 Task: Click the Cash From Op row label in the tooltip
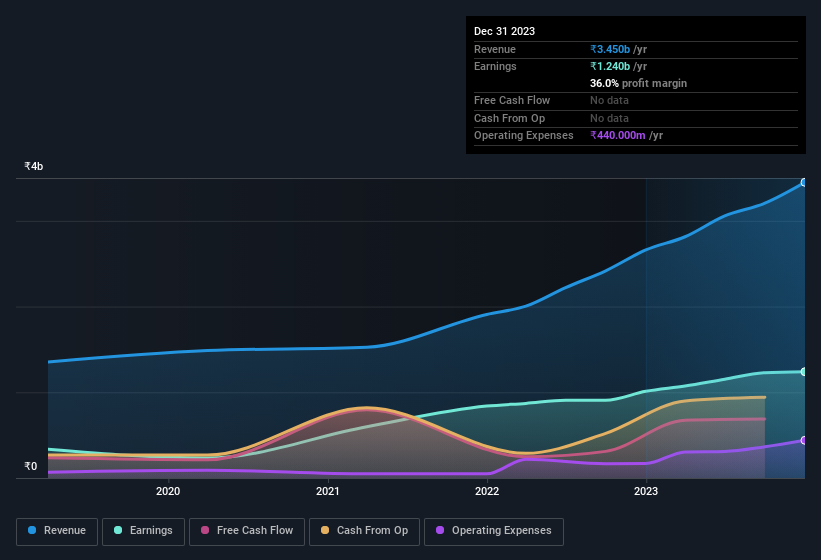pos(509,118)
